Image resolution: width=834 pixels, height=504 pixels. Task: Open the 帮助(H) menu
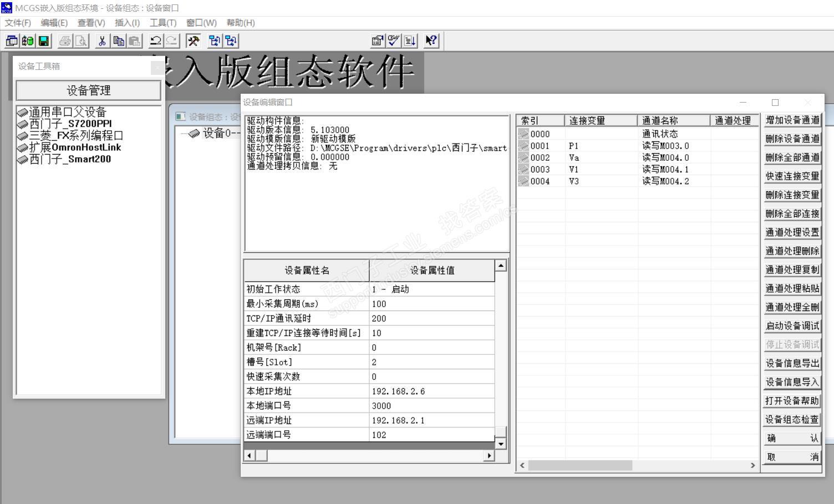[240, 23]
